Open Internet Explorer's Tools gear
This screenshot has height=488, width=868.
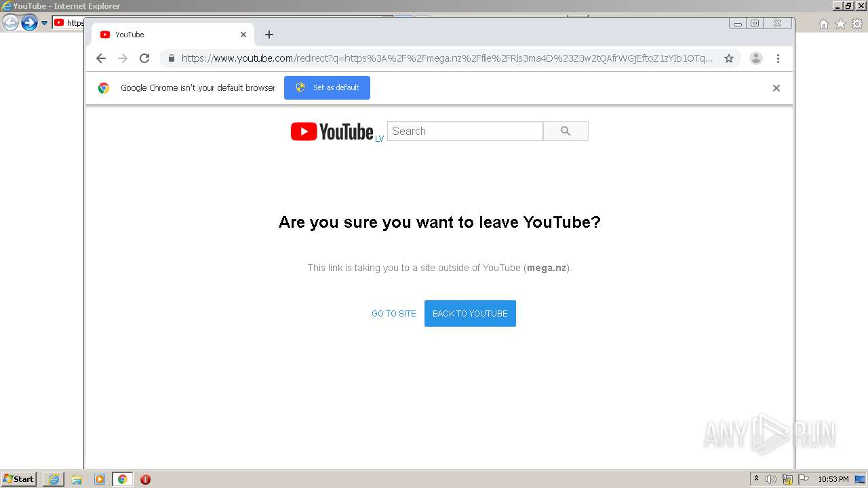[857, 24]
